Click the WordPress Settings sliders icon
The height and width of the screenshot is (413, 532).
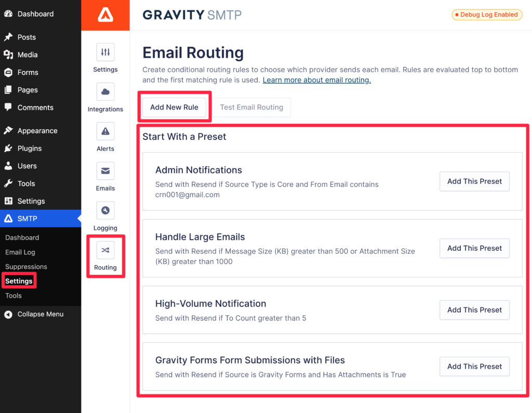(x=8, y=201)
